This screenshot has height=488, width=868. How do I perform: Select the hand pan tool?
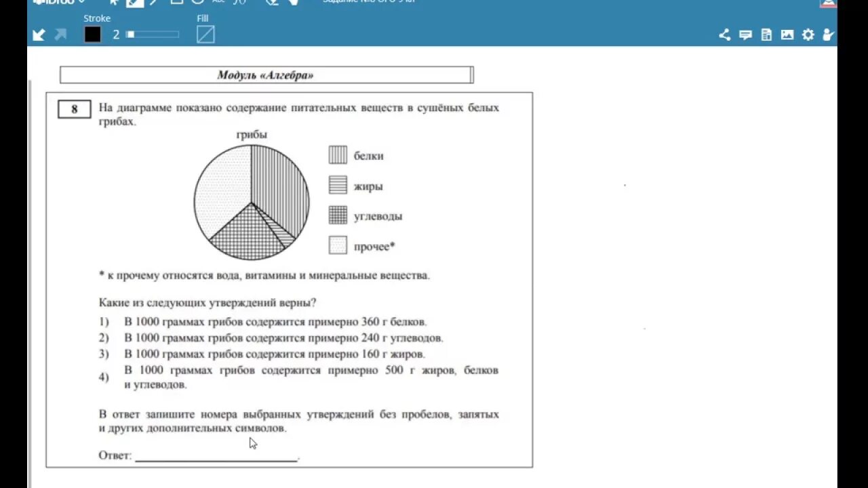tap(293, 2)
